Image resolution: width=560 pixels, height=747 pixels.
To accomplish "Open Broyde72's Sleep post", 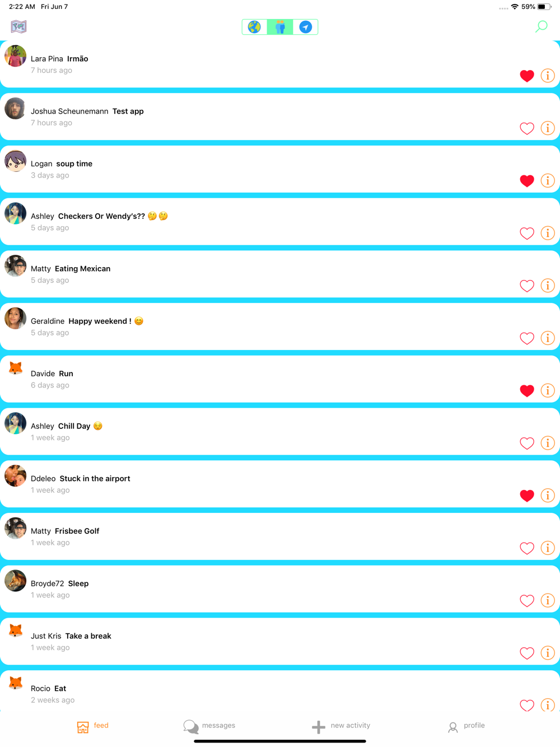I will tap(280, 589).
